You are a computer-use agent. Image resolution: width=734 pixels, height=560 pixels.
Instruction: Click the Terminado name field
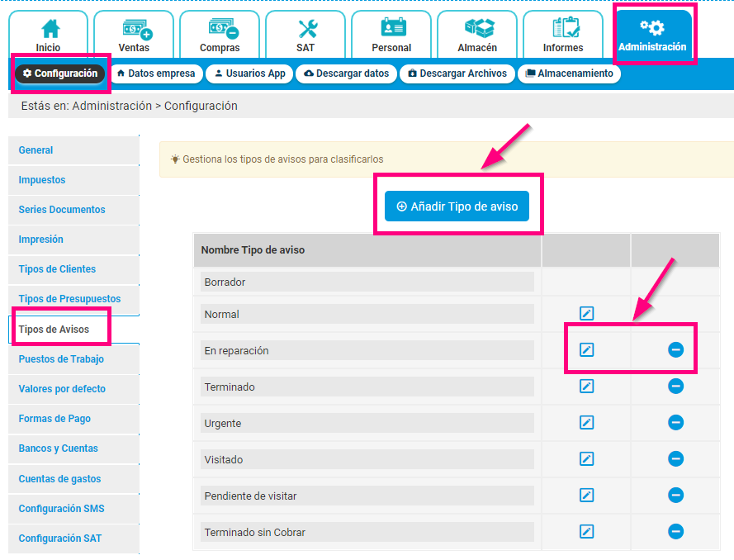(x=367, y=387)
